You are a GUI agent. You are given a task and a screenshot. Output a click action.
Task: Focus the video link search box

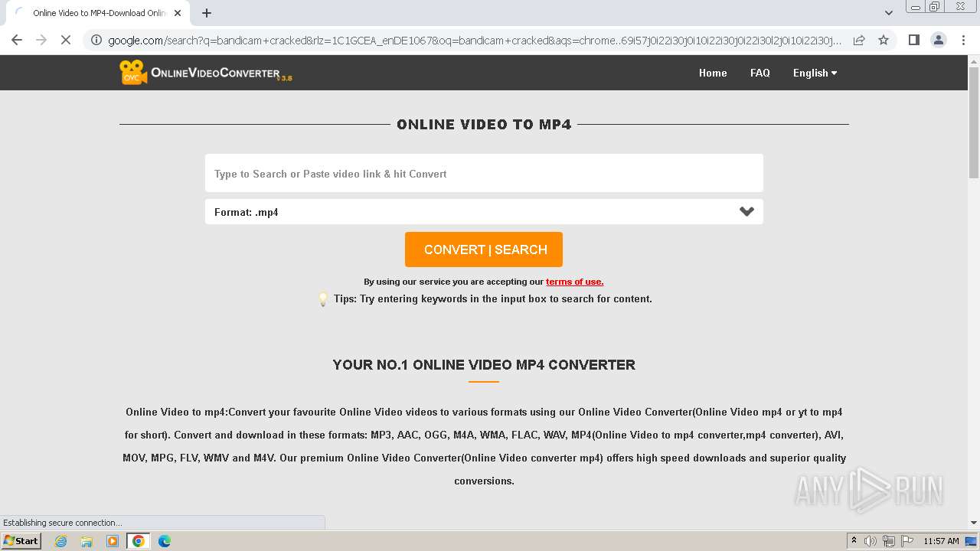484,173
